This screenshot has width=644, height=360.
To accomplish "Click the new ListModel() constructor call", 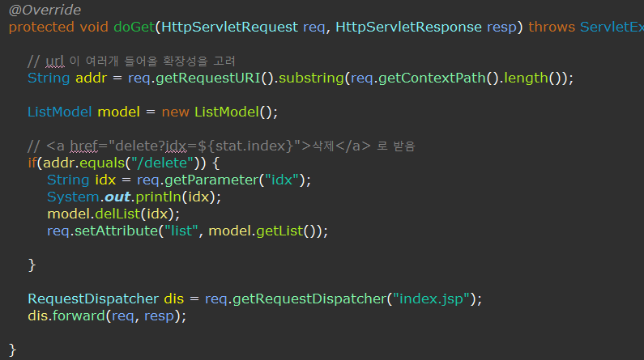I will click(x=220, y=112).
